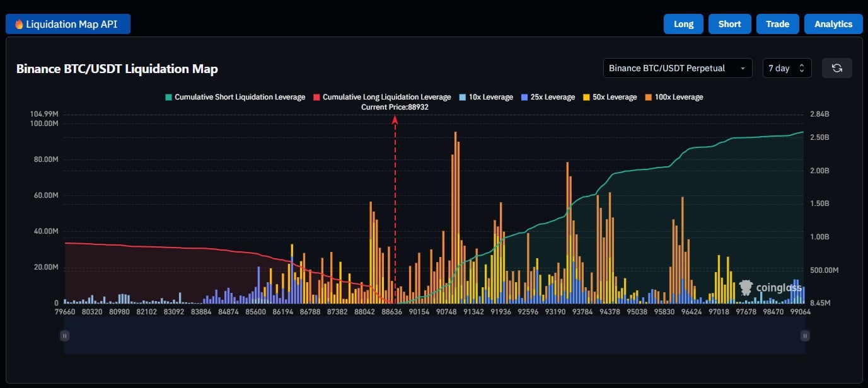This screenshot has height=388, width=868.
Task: Click the red current price marker line
Action: coord(395,208)
